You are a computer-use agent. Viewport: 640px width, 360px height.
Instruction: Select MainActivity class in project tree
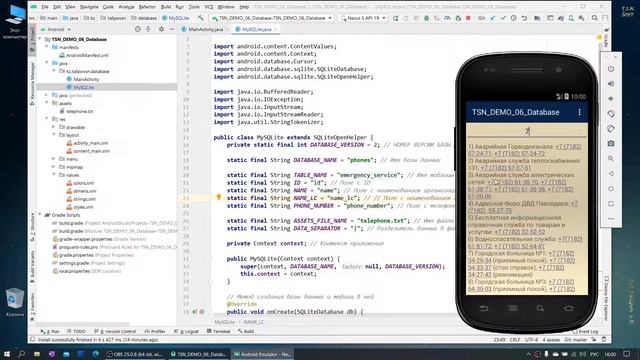pos(83,79)
